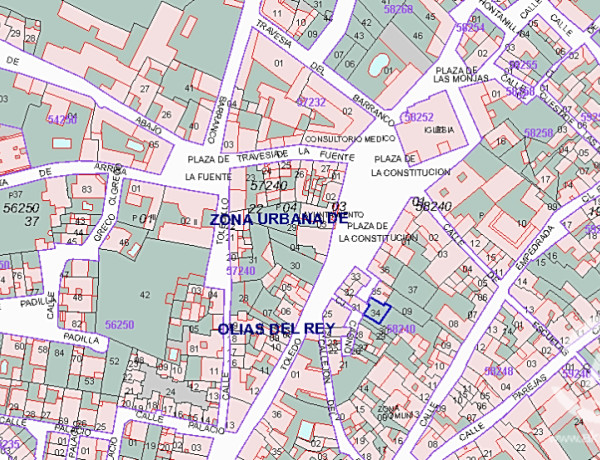
Task: Select block code 58254
Action: coord(469,27)
